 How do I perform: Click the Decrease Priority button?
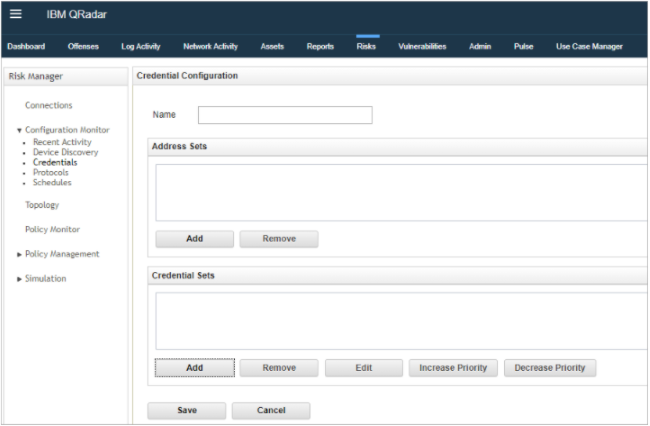coord(550,368)
